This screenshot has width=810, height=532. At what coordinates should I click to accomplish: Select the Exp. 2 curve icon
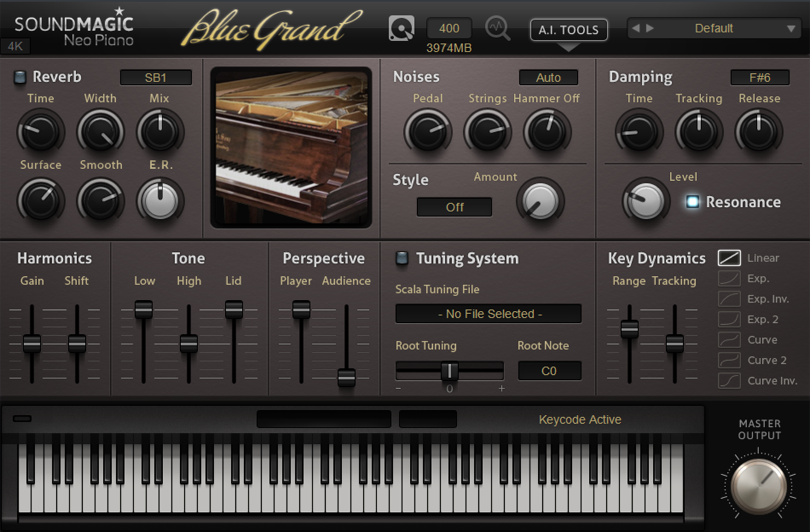[x=729, y=319]
